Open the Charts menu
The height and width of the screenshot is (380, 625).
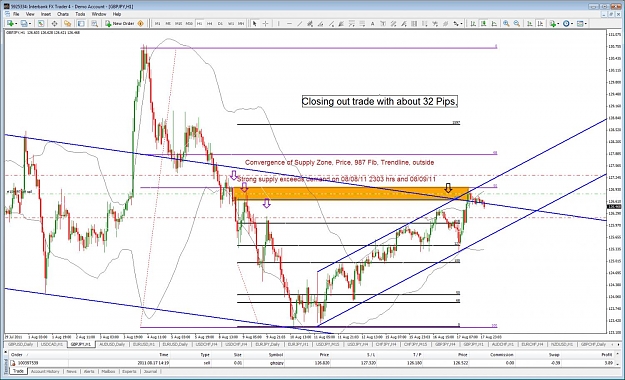(63, 14)
